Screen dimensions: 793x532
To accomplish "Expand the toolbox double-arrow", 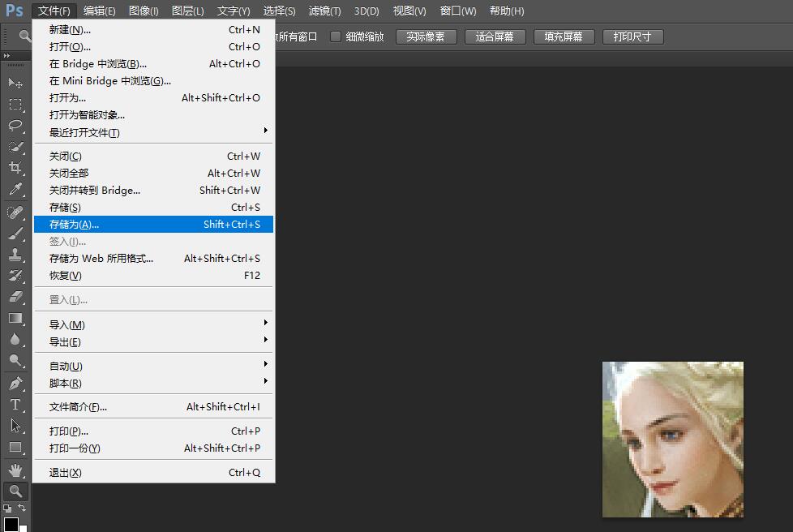I will (x=6, y=56).
